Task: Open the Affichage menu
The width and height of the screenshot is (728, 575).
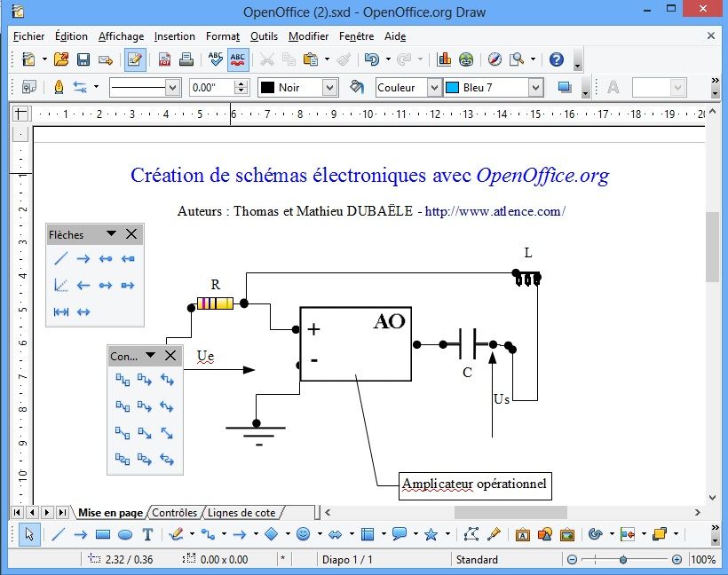Action: tap(121, 36)
